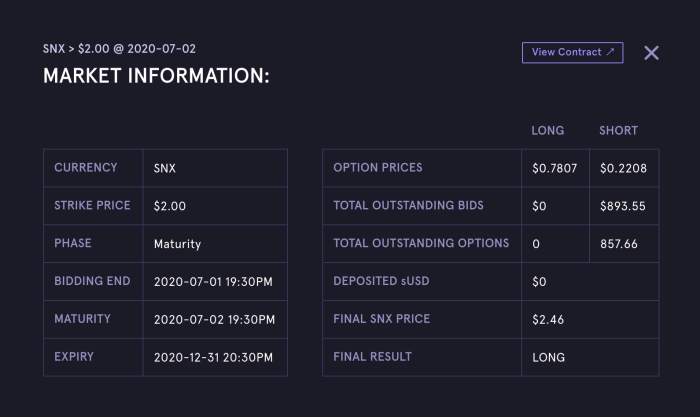Click the MARKET INFORMATION heading
Viewport: 700px width, 417px height.
156,75
